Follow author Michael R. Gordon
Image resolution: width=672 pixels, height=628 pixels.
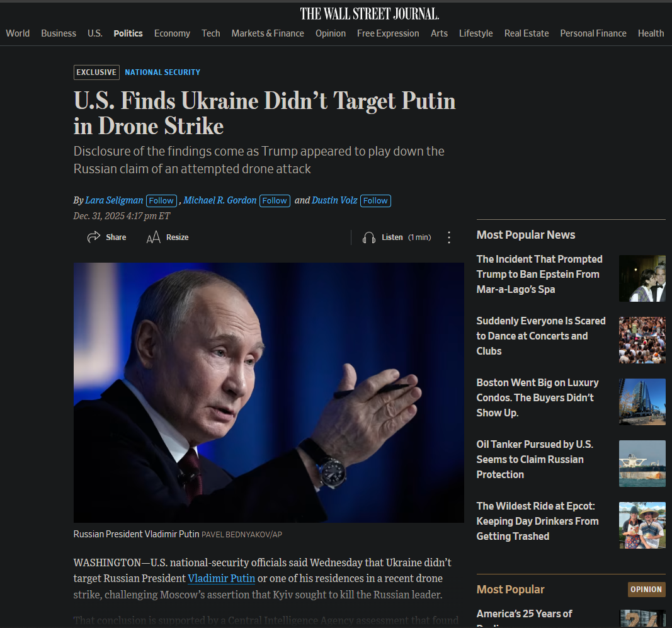(275, 200)
